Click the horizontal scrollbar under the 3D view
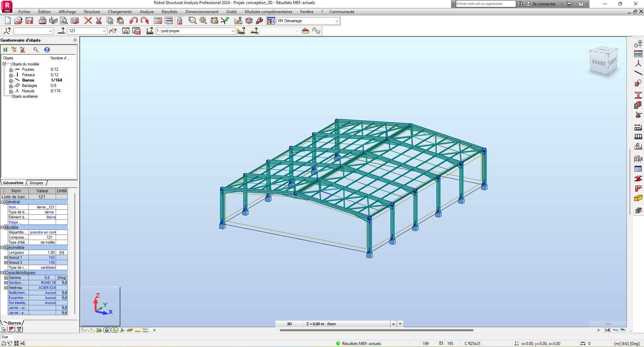 [x=376, y=330]
